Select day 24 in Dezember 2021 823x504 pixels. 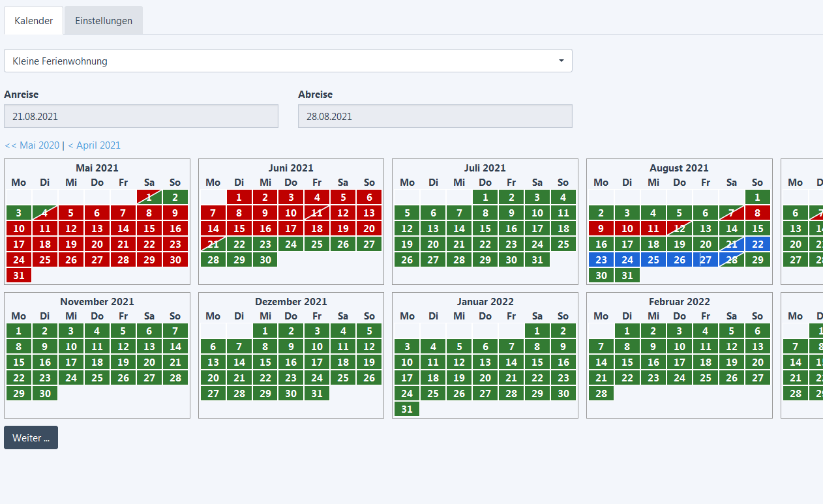(x=318, y=378)
